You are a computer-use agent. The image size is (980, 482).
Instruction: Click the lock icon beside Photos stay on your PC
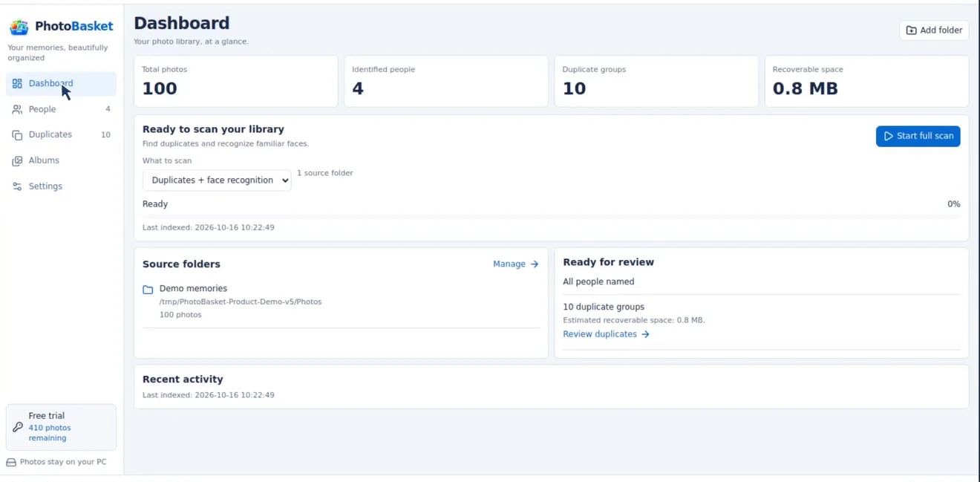pos(11,462)
